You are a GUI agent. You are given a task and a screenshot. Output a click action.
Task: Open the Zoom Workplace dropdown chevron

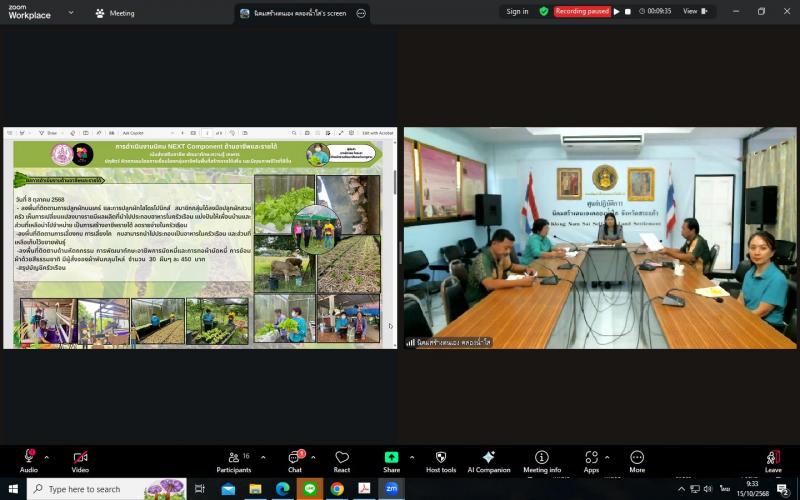tap(71, 12)
